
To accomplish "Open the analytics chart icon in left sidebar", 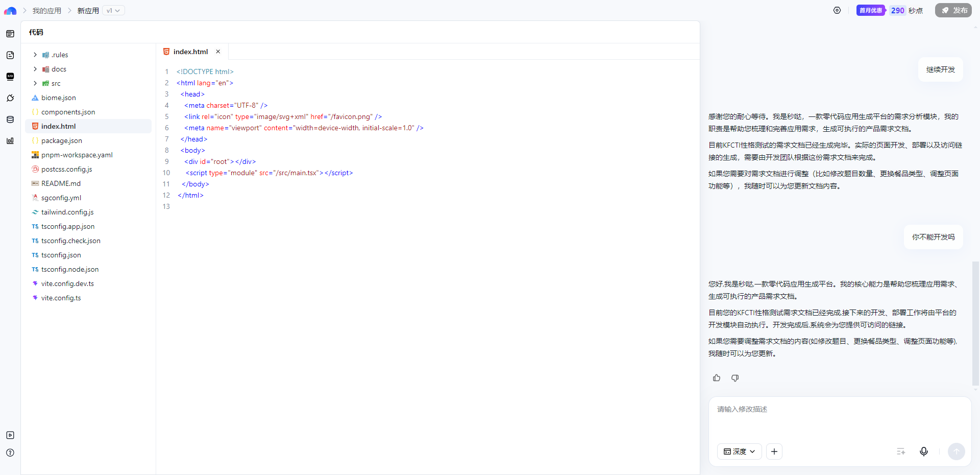I will pos(10,141).
